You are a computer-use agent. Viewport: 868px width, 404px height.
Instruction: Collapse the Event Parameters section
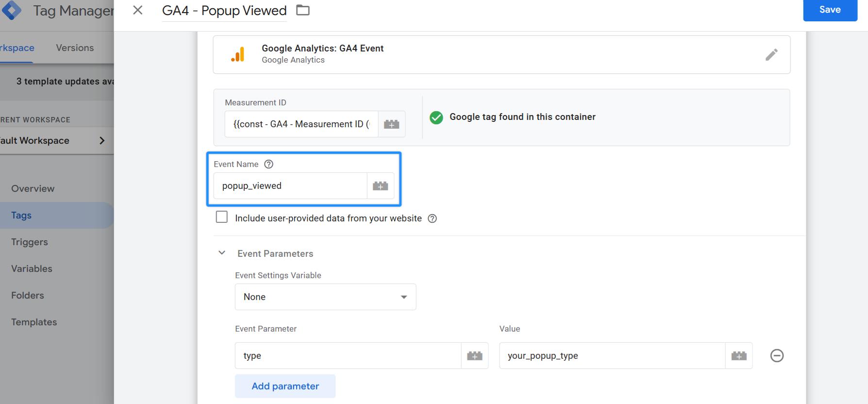222,253
